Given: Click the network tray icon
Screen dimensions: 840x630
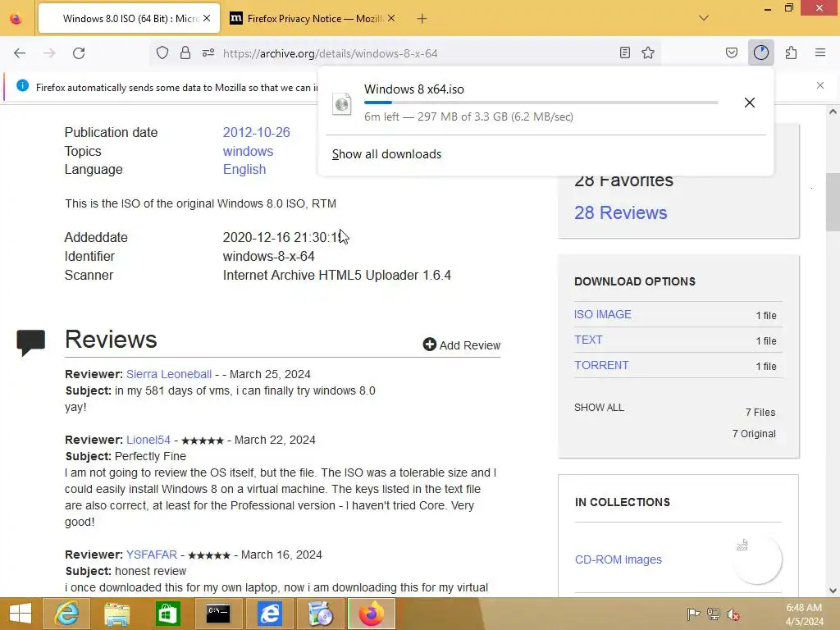Looking at the screenshot, I should coord(714,614).
